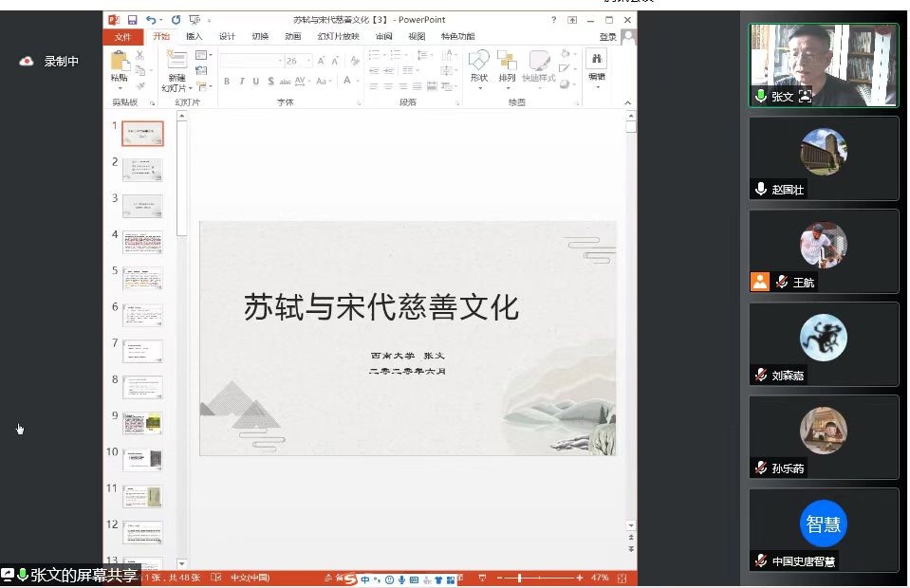Switch to the Insert (插入) tab

tap(195, 37)
